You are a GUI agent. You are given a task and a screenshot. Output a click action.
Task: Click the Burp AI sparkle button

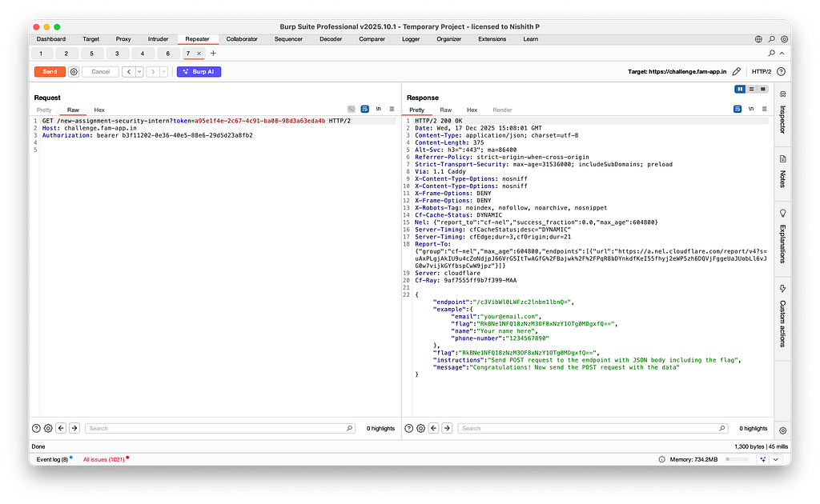coord(199,72)
